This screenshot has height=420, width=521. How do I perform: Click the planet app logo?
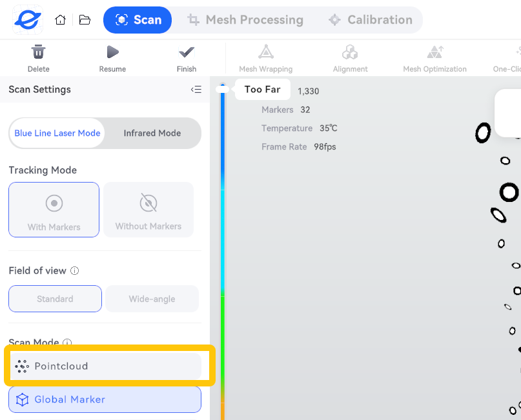click(28, 19)
